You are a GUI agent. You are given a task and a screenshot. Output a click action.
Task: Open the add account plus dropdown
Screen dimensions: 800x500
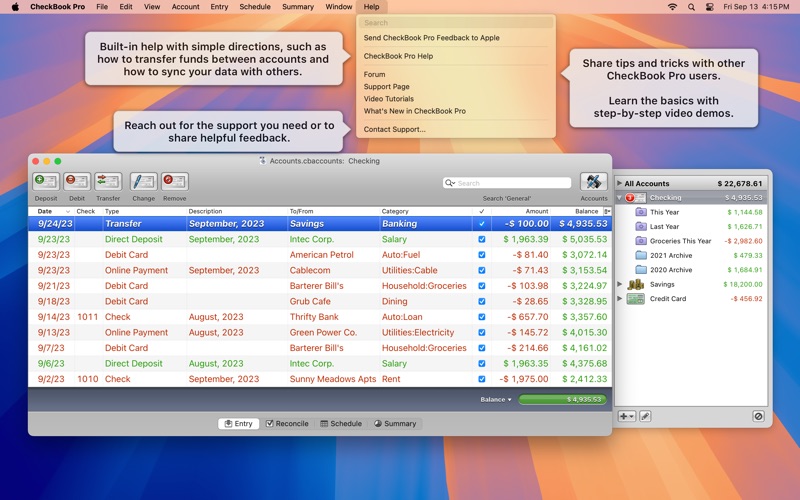coord(627,416)
